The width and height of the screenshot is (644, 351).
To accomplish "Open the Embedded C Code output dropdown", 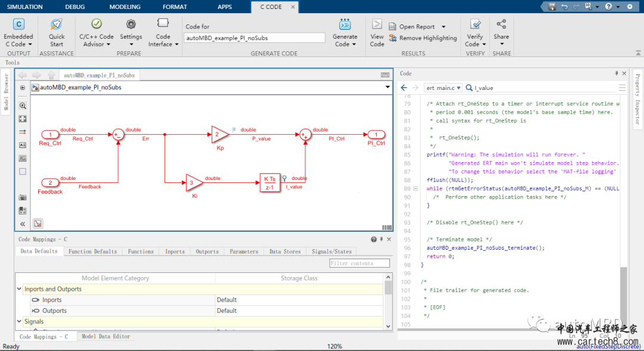I will pyautogui.click(x=18, y=33).
